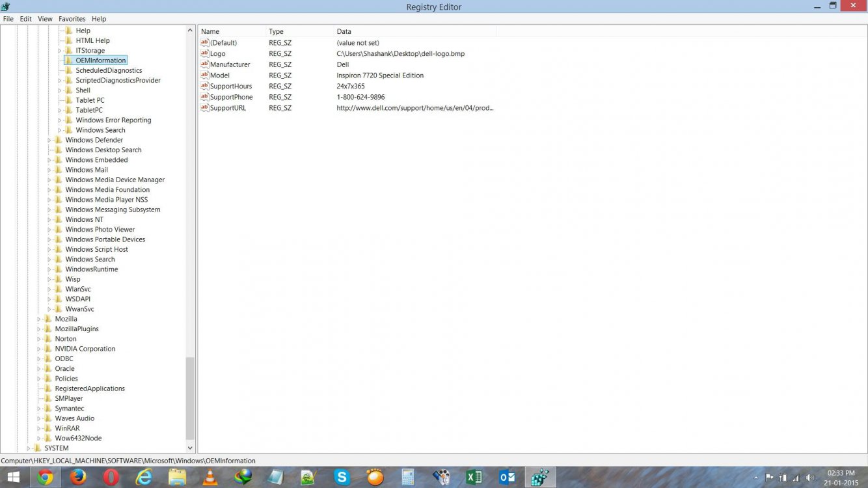The image size is (868, 488).
Task: Click the string icon beside SupportPhone
Action: pos(204,97)
